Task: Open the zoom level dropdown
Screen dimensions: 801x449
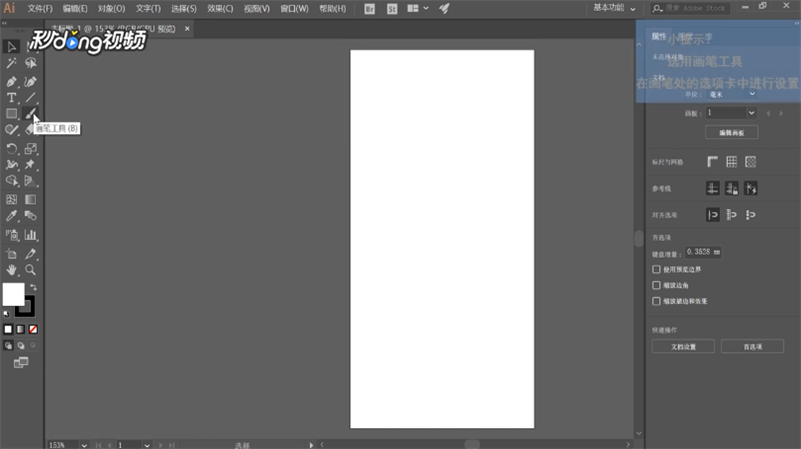Action: pyautogui.click(x=84, y=445)
